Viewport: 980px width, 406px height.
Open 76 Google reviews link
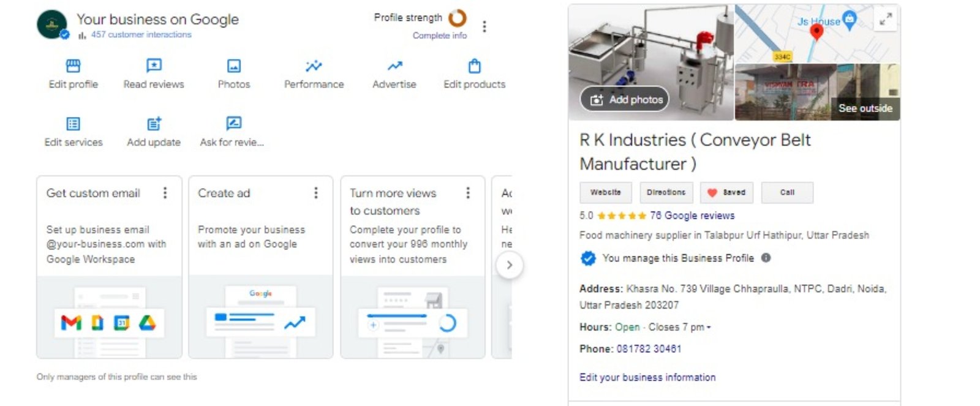tap(692, 216)
